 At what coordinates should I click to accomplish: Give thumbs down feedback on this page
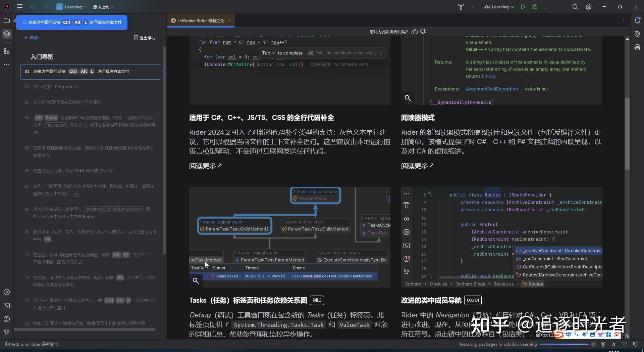point(423,32)
